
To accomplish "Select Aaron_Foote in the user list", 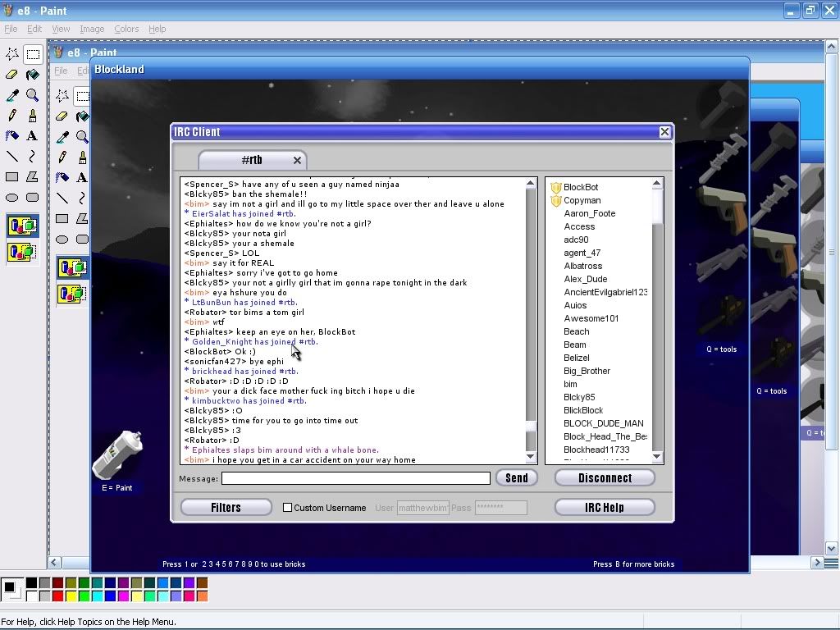I will coord(589,213).
